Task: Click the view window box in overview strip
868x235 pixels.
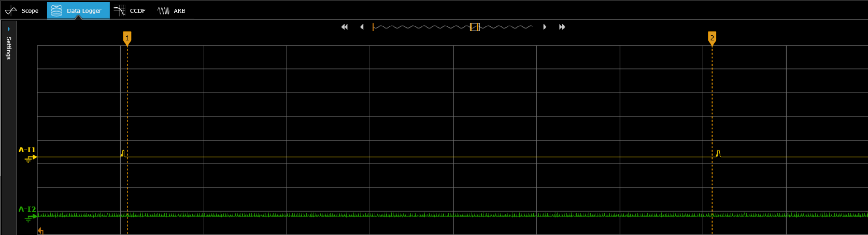Action: [x=474, y=27]
